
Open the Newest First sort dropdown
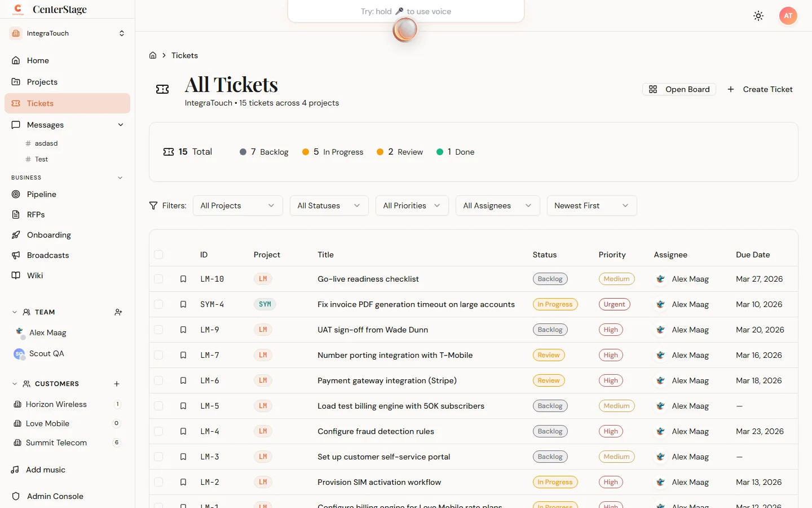592,205
